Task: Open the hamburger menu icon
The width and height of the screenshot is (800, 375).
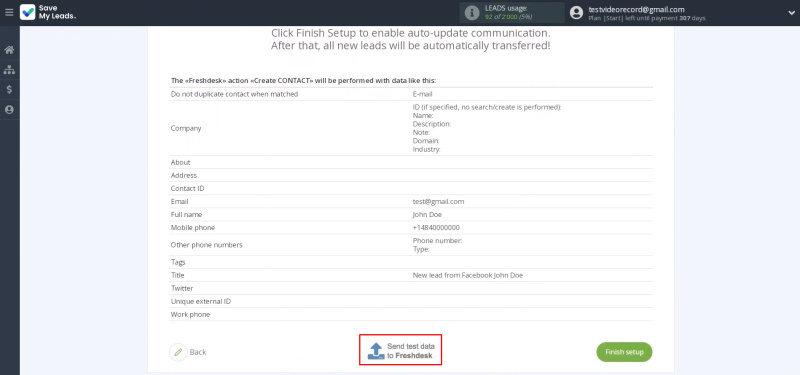Action: (x=9, y=12)
